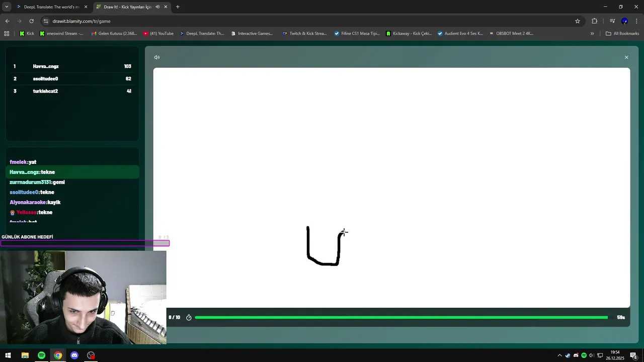Click the round timer clock icon
Screen dimensions: 644x362
pos(189,318)
